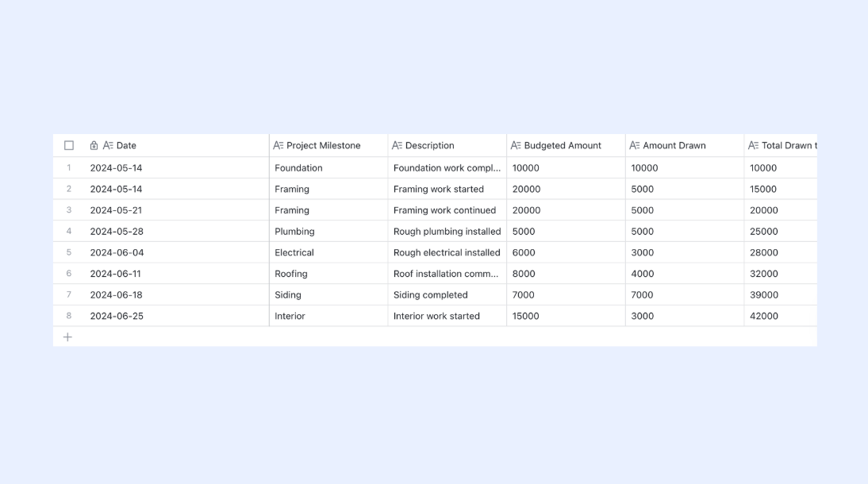Open the Project Milestone column header
The image size is (868, 484).
[x=328, y=146]
